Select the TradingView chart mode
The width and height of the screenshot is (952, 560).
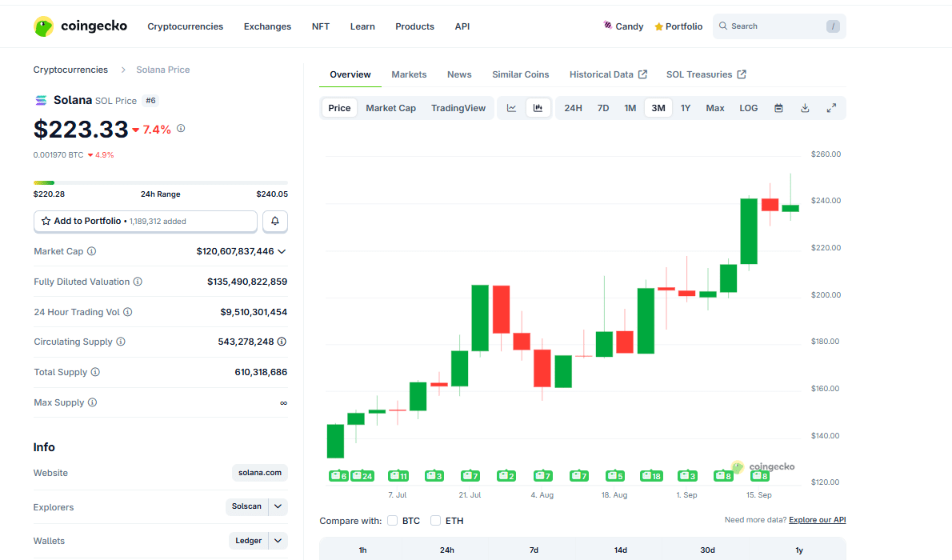pos(458,108)
